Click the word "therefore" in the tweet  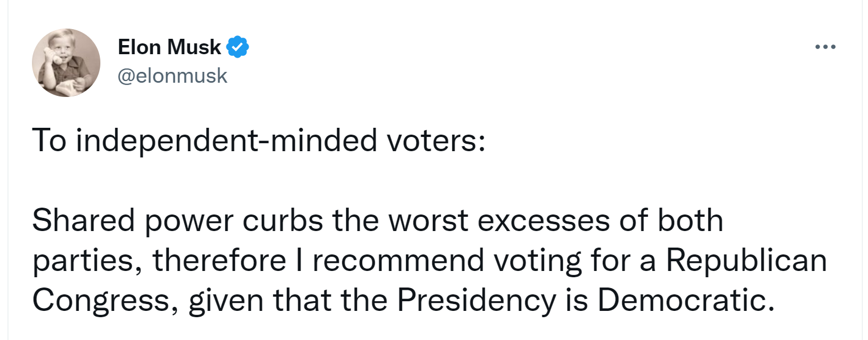click(x=220, y=261)
